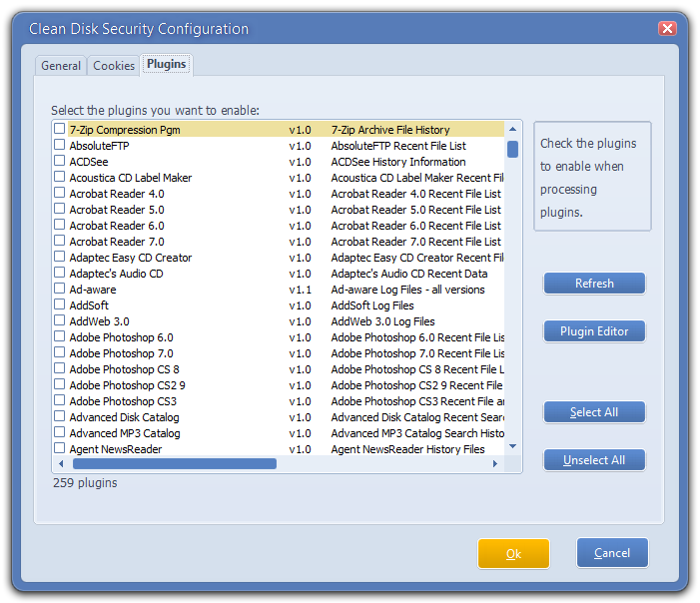The image size is (700, 603).
Task: Select the '7-Zip Archive File History' description
Action: (390, 130)
